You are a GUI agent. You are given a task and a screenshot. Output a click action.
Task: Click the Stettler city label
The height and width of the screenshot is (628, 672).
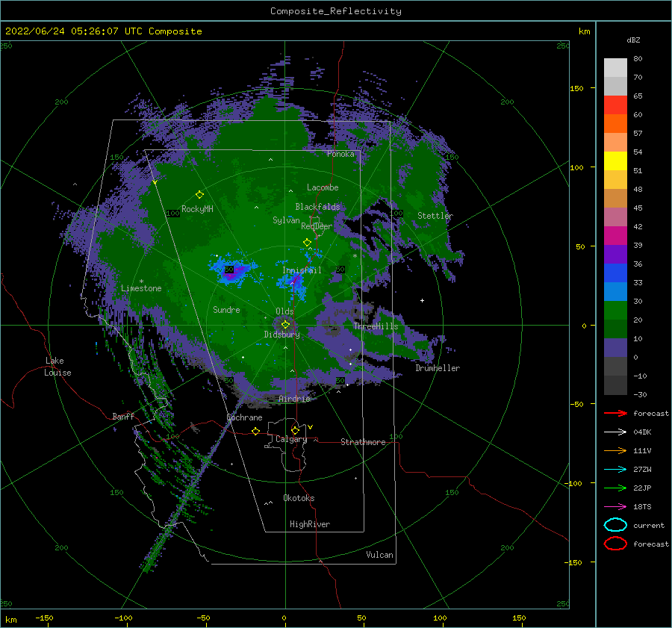click(435, 216)
